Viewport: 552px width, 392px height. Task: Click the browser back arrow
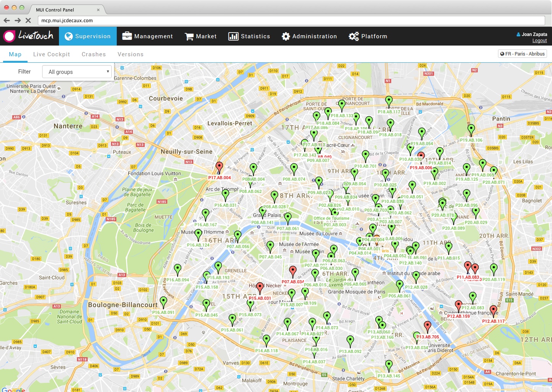point(7,20)
